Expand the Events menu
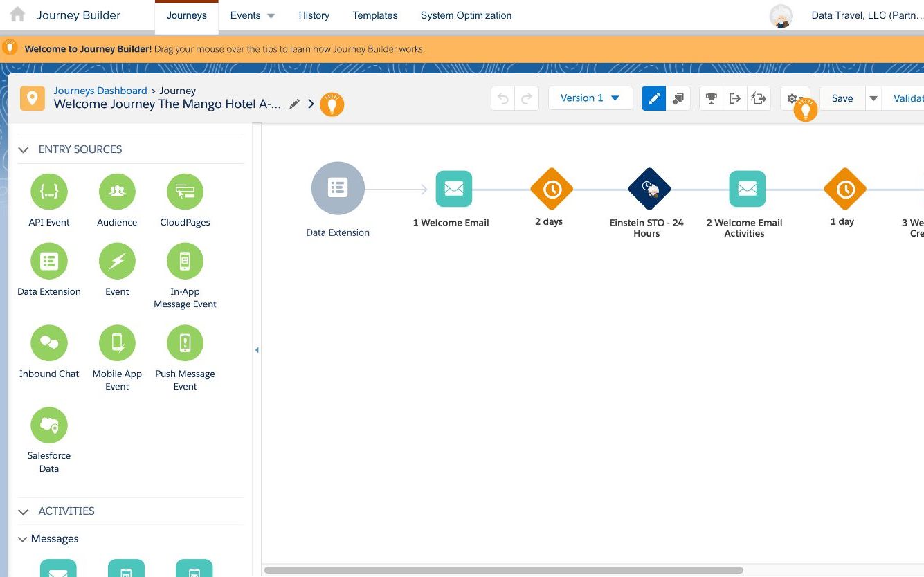924x577 pixels. [x=253, y=15]
